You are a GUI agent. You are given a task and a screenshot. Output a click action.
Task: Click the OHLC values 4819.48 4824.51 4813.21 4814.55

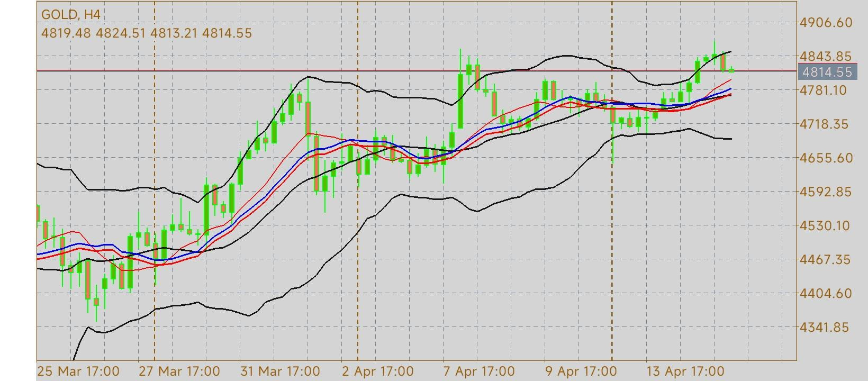click(147, 33)
